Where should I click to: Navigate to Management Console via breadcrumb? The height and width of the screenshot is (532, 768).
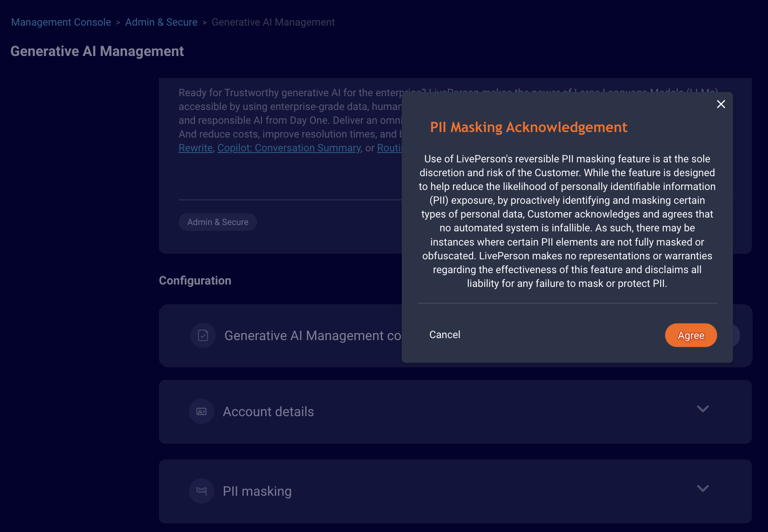coord(61,22)
